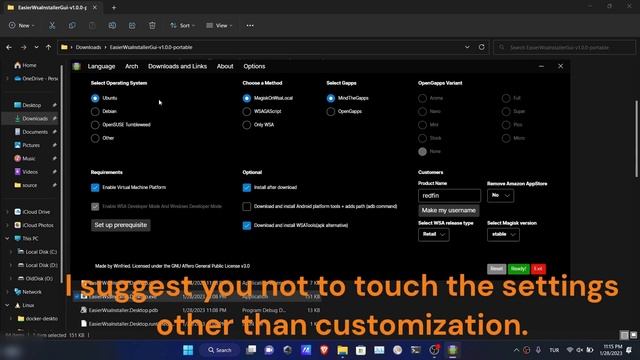640x360 pixels.
Task: Open Microsoft Store from the taskbar
Action: coord(361,350)
